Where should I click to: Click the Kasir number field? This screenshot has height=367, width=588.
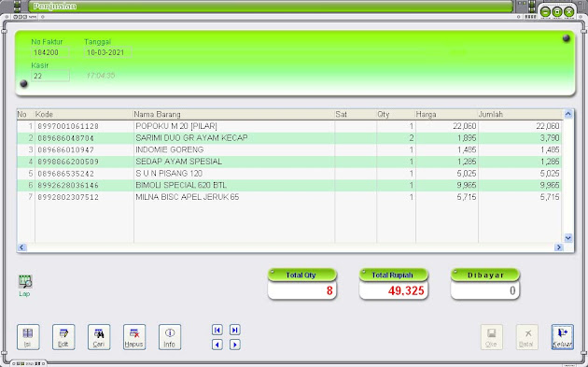[49, 76]
